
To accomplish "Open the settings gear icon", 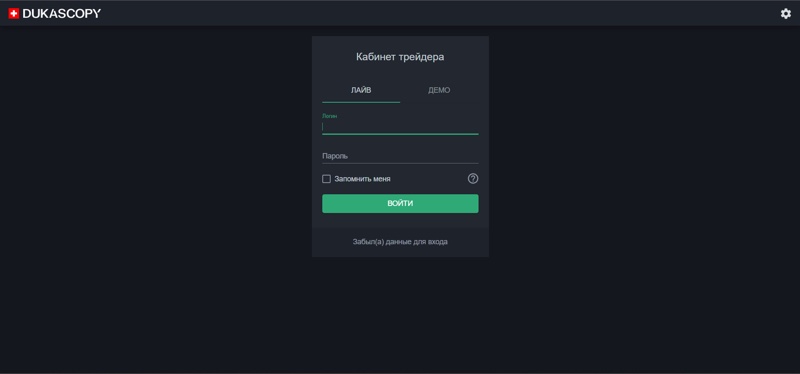I will [x=786, y=14].
